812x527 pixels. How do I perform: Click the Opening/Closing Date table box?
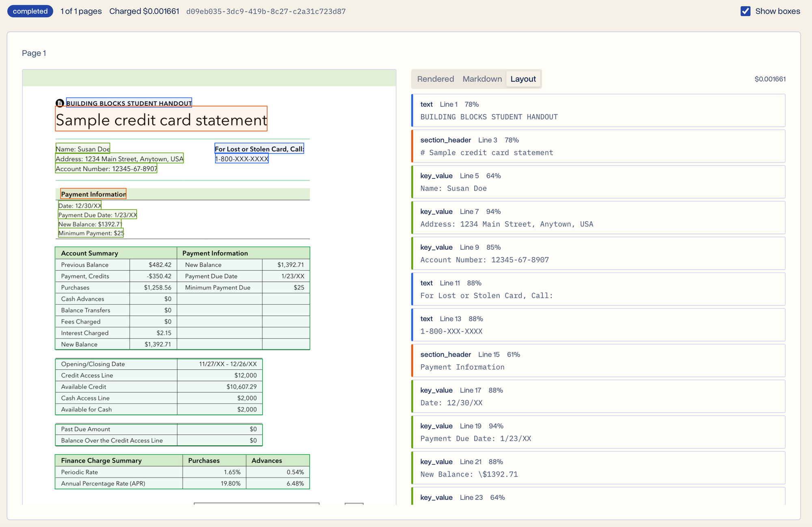point(159,386)
